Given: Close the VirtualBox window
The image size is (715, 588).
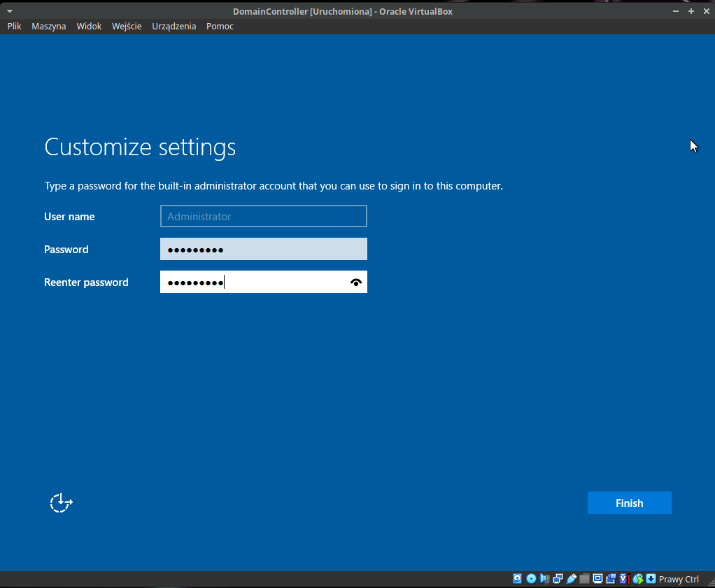Looking at the screenshot, I should pos(707,11).
